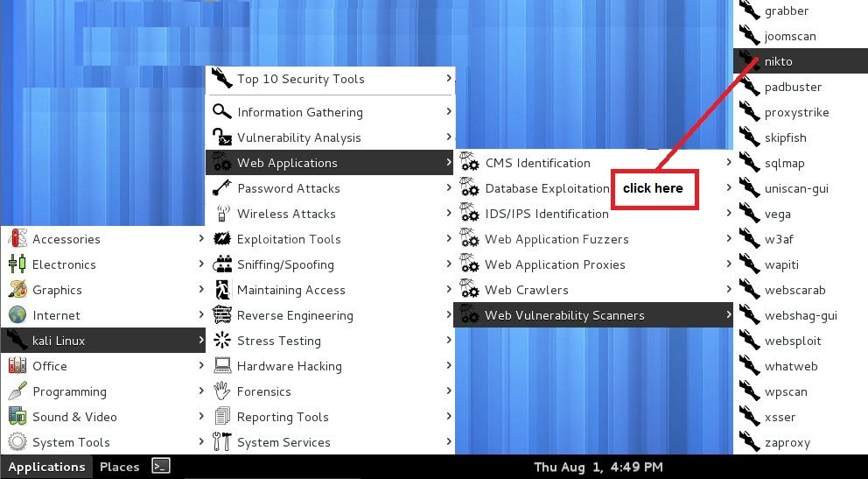Click the Sniffing/Spoofing icon
Viewport: 868px width, 479px height.
222,264
